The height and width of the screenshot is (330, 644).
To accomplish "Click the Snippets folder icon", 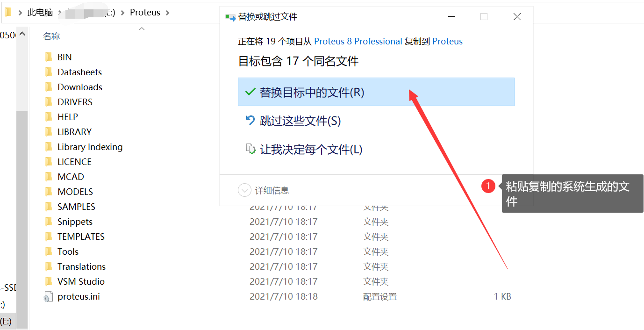I will click(49, 222).
